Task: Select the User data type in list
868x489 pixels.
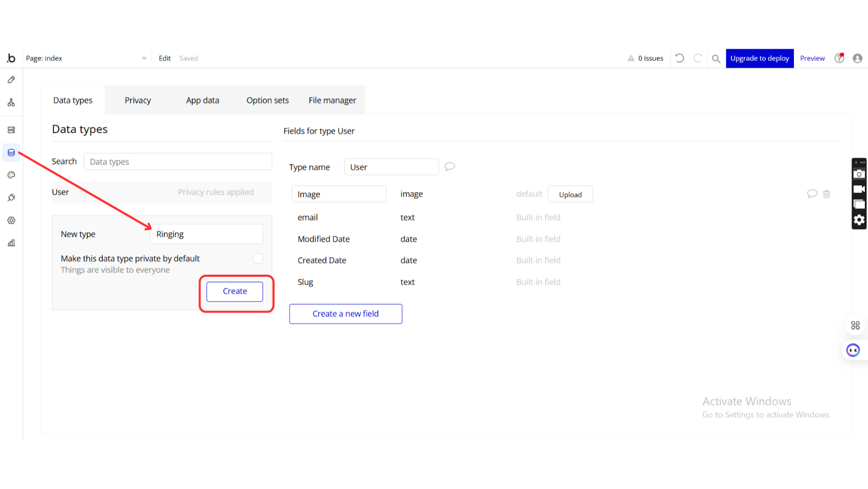Action: pos(61,192)
